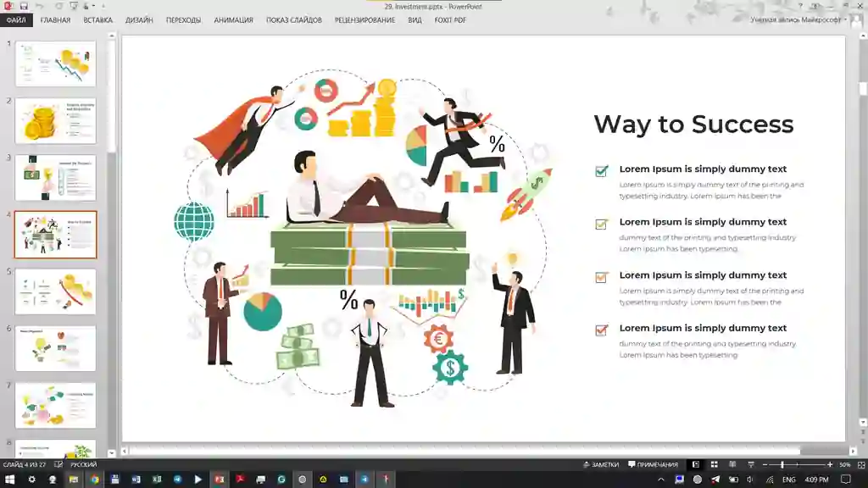The image size is (868, 488).
Task: Switch to Reading view
Action: coord(732,464)
